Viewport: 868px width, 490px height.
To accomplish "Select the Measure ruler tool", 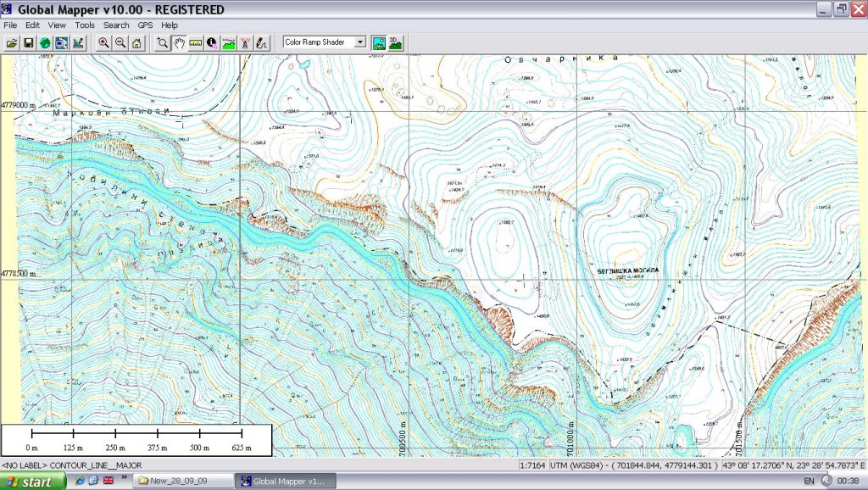I will click(x=195, y=42).
